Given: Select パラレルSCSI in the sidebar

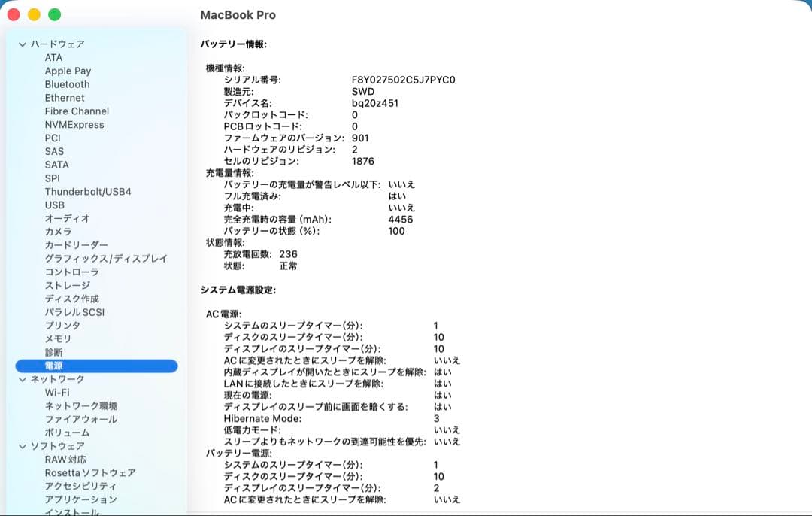Looking at the screenshot, I should tap(74, 312).
